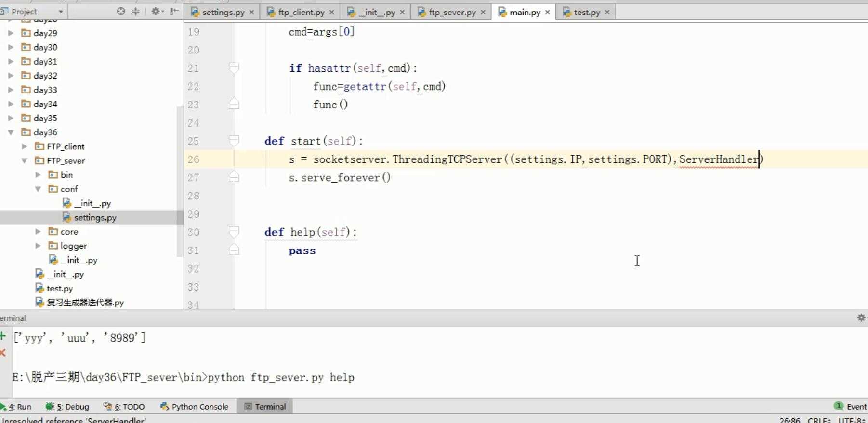Open the TODO tool window

[x=124, y=407]
